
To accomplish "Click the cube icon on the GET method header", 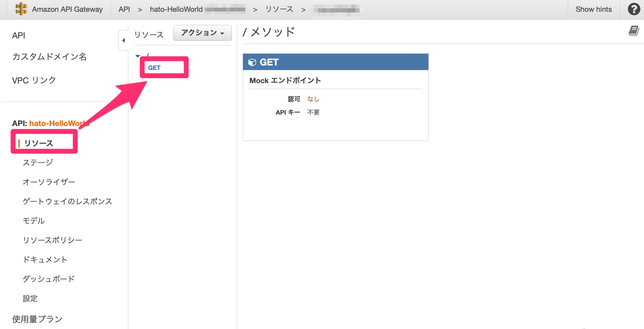I will (x=252, y=62).
